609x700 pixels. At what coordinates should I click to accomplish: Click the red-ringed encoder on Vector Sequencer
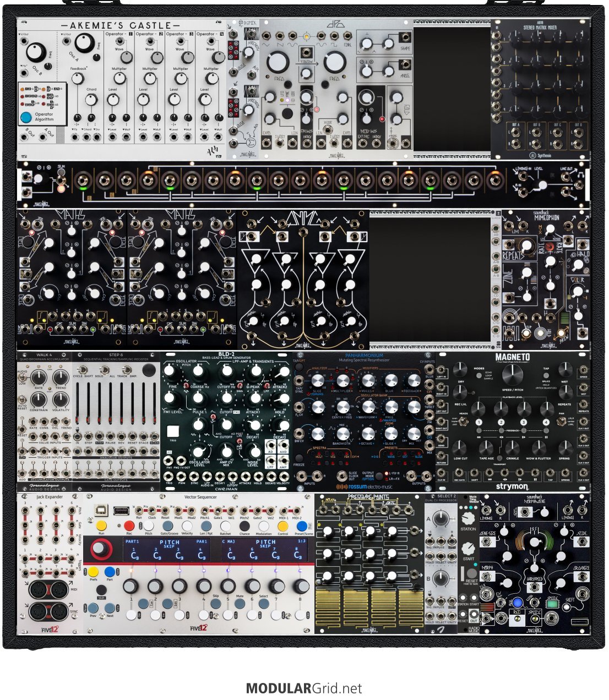click(101, 549)
